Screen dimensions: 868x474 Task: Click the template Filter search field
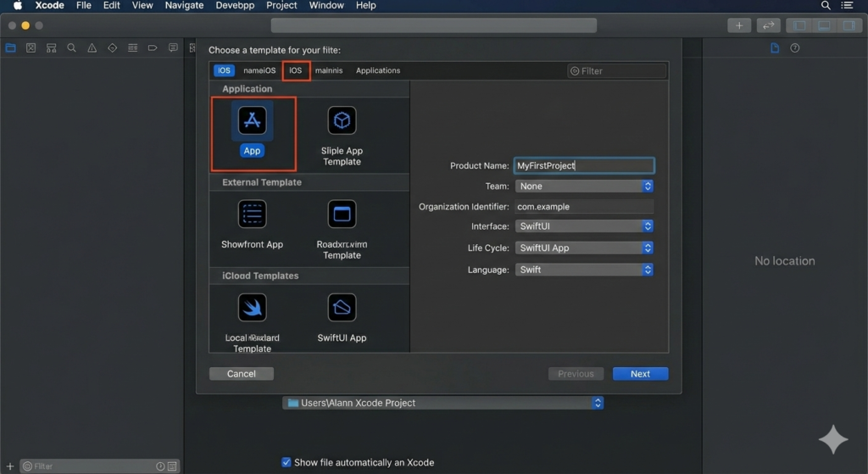tap(617, 71)
